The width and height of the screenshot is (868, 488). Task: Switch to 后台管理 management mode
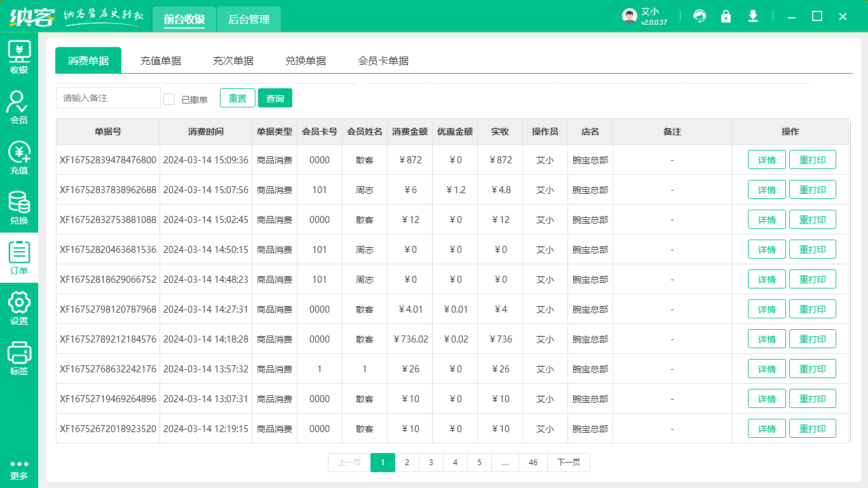[x=248, y=19]
